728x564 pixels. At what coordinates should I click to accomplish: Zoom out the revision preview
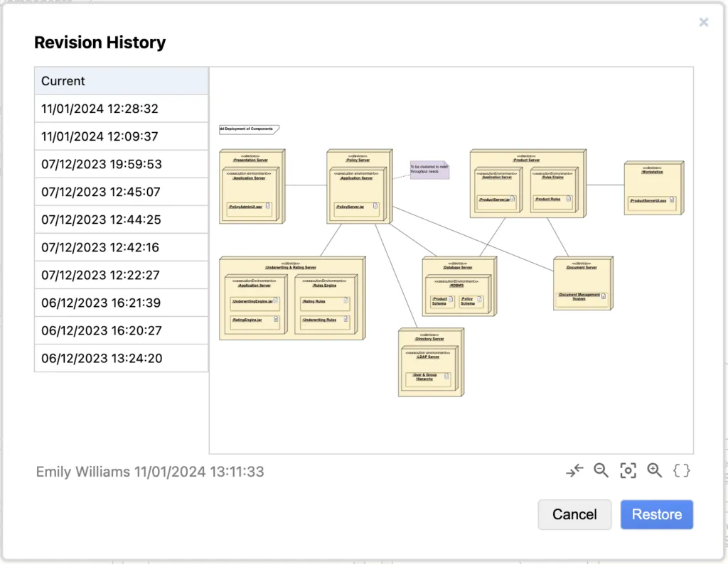click(601, 470)
